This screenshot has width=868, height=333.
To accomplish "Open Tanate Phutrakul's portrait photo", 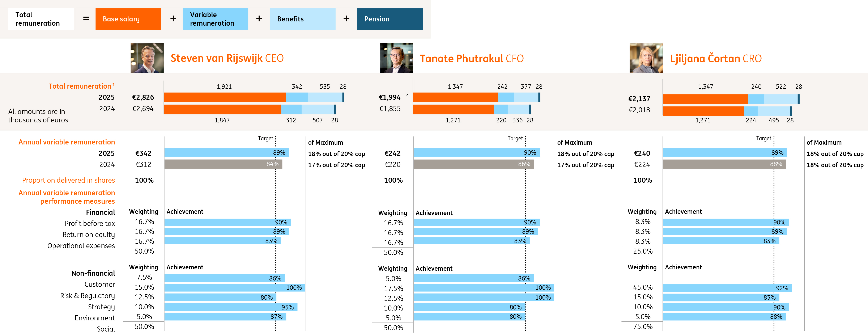I will click(396, 58).
